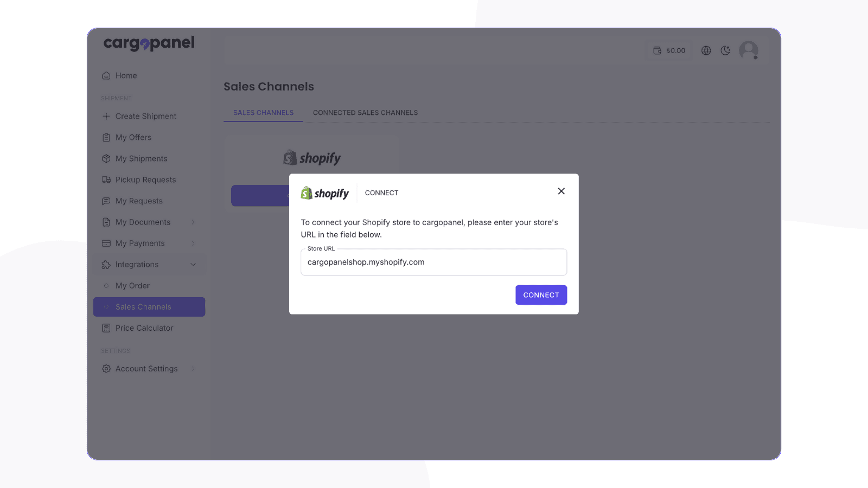Screen dimensions: 868x488
Task: Open the language globe icon
Action: (706, 50)
